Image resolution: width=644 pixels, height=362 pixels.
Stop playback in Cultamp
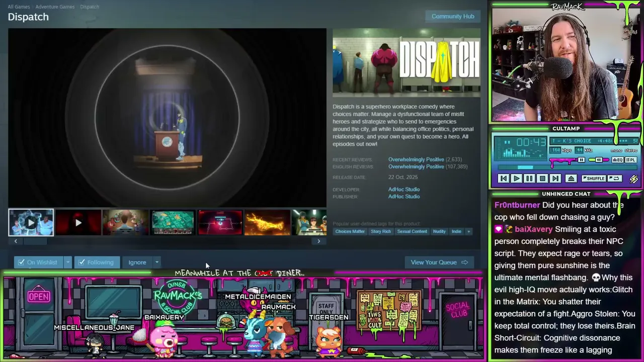[x=542, y=178]
